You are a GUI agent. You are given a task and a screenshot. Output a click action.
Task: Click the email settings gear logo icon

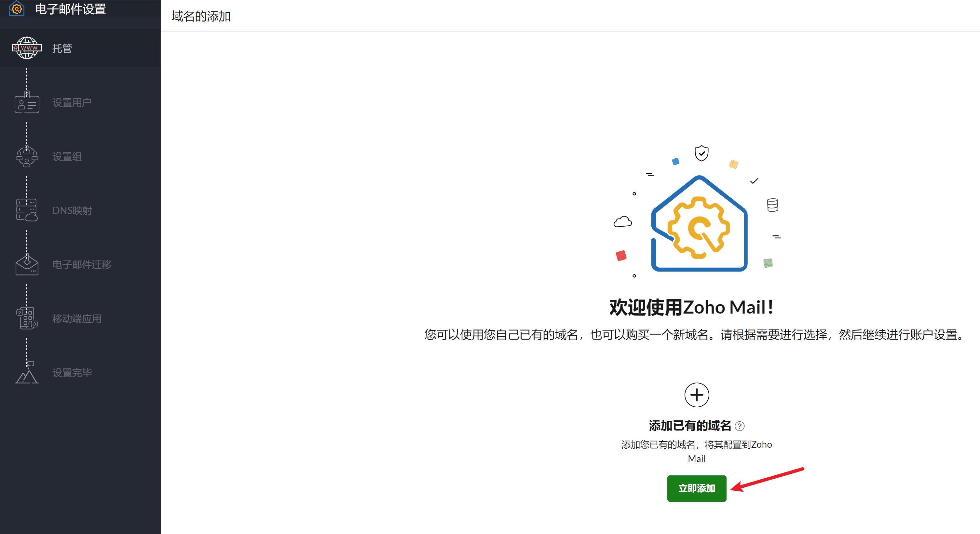16,8
